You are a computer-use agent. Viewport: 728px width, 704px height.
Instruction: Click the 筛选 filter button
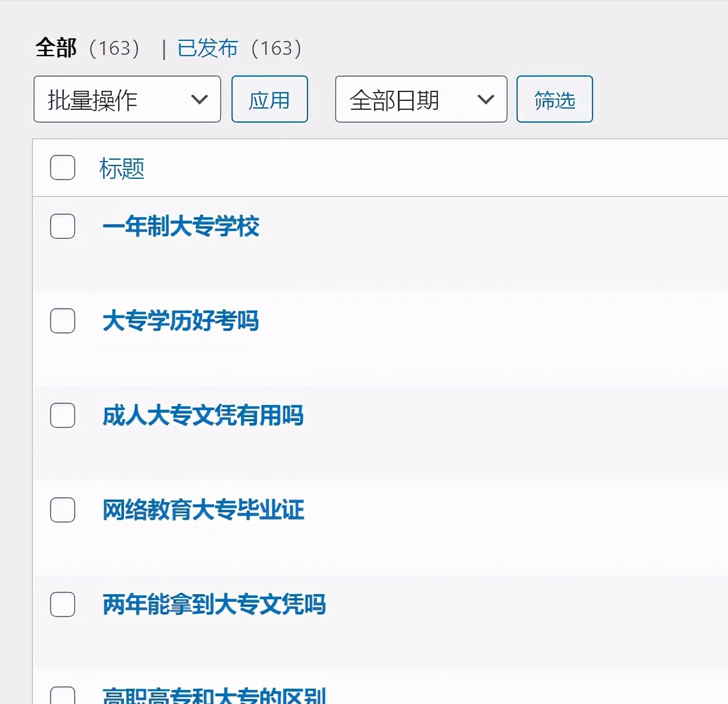(555, 99)
